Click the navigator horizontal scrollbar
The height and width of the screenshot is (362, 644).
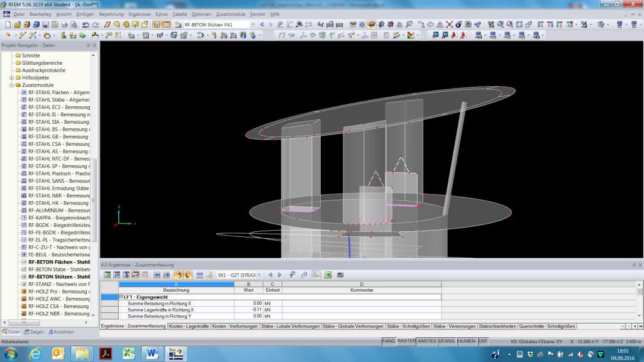coord(24,322)
